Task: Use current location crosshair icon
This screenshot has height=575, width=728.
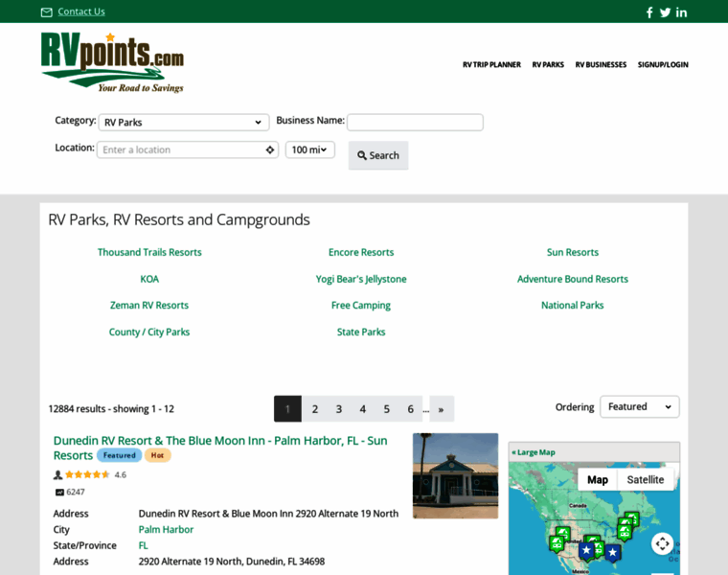Action: point(270,150)
